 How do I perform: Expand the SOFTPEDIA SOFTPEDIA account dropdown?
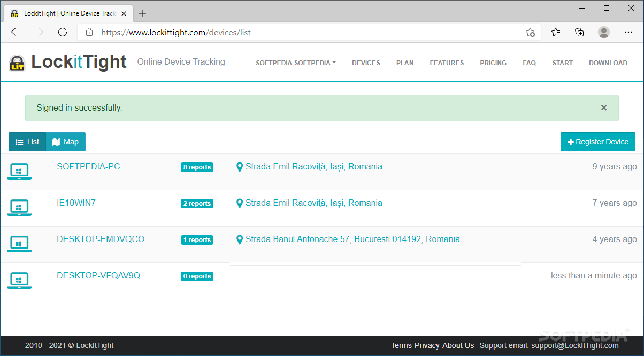(x=296, y=63)
